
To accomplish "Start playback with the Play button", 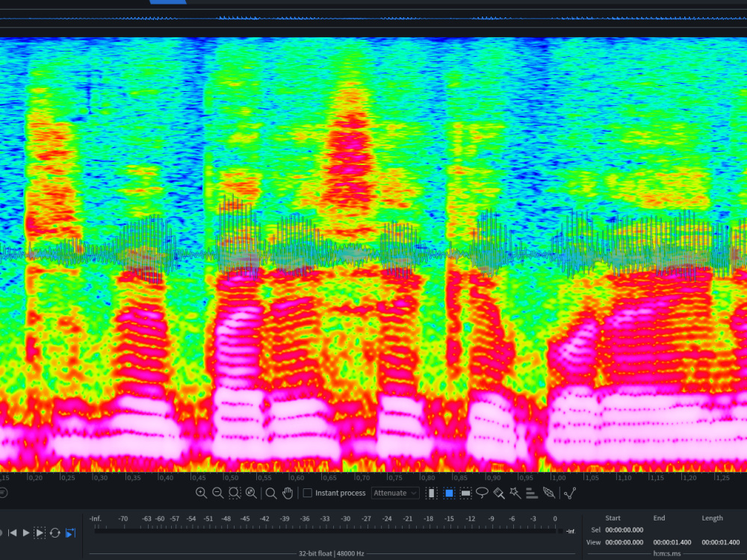I will click(26, 533).
